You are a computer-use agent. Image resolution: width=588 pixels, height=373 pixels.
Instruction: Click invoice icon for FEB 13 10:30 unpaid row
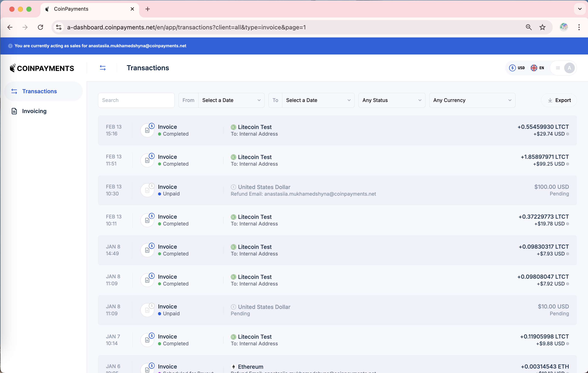click(147, 190)
